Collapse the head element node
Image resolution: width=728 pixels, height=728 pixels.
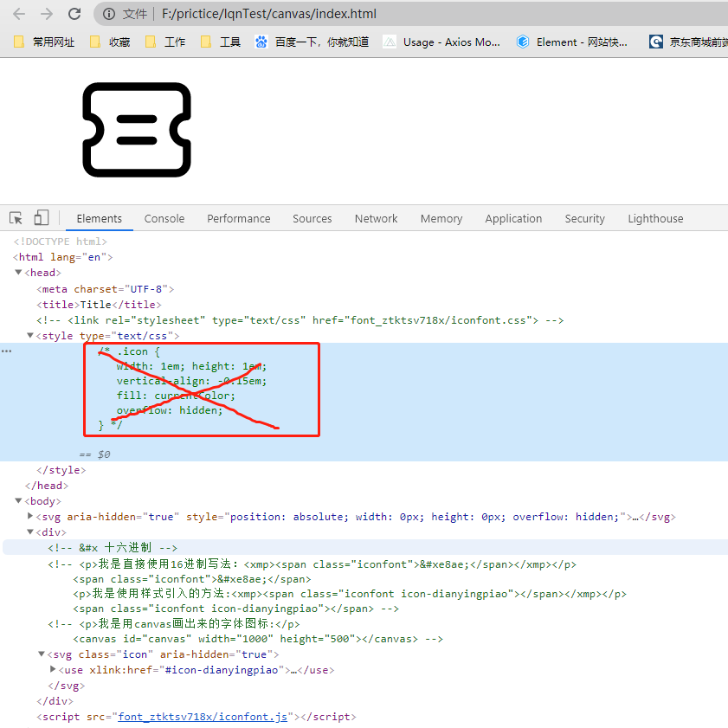[18, 272]
